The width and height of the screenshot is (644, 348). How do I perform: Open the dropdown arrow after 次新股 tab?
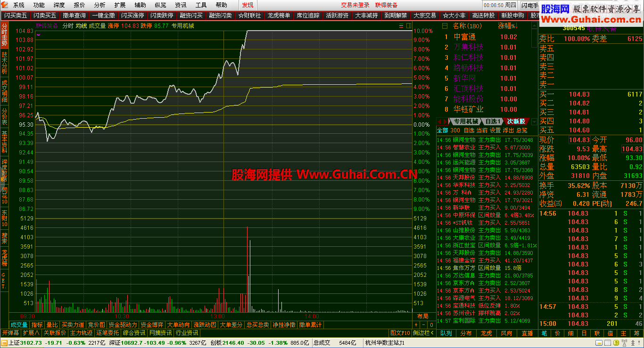534,121
